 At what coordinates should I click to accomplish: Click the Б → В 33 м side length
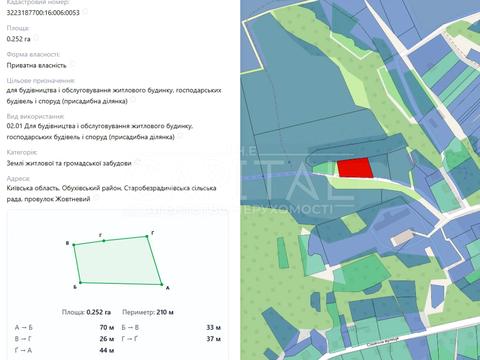pos(171,328)
